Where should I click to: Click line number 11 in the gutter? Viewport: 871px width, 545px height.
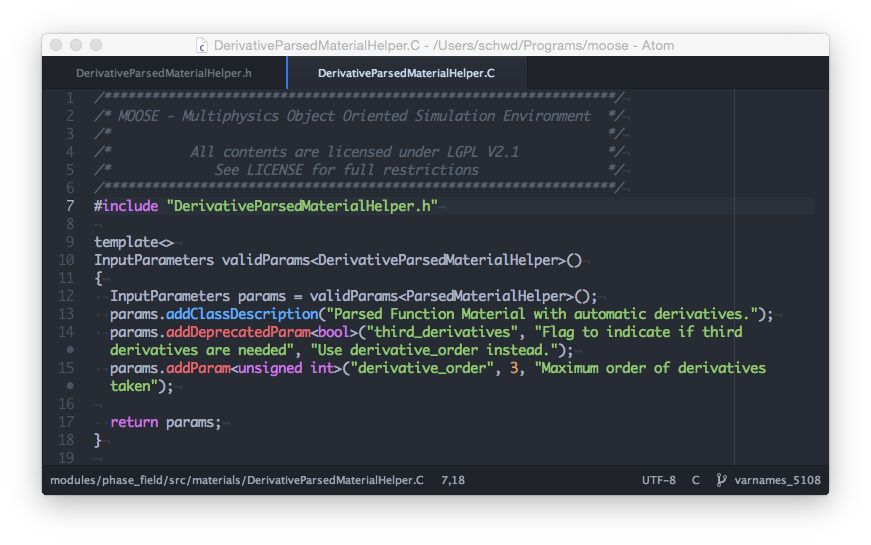point(66,278)
